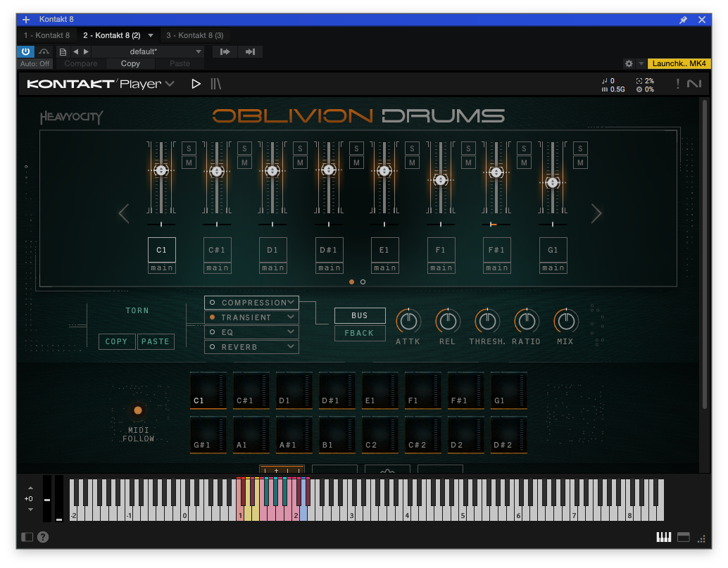The width and height of the screenshot is (728, 568).
Task: Mute the F1 drum channel
Action: coord(468,163)
